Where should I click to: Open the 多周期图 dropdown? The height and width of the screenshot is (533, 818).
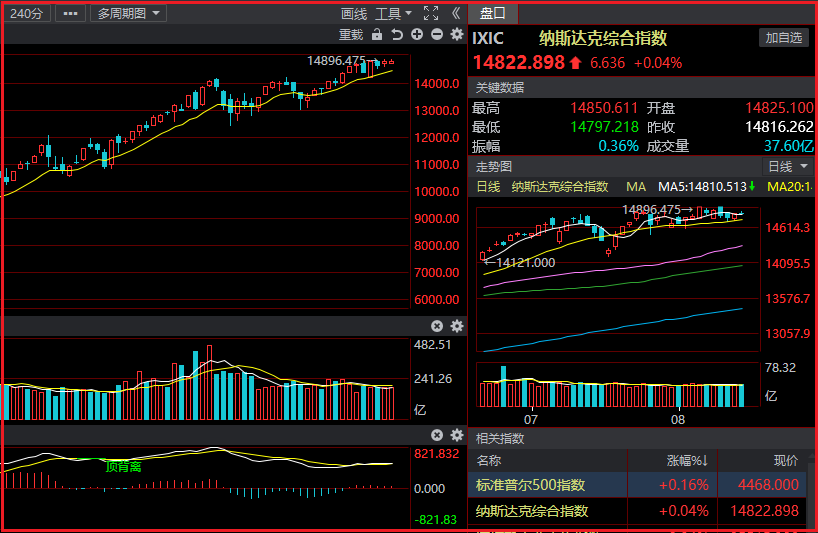(128, 14)
